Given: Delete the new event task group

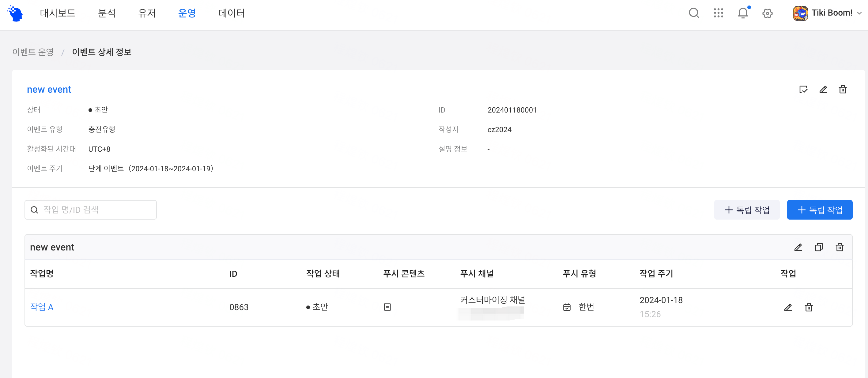Looking at the screenshot, I should coord(839,247).
